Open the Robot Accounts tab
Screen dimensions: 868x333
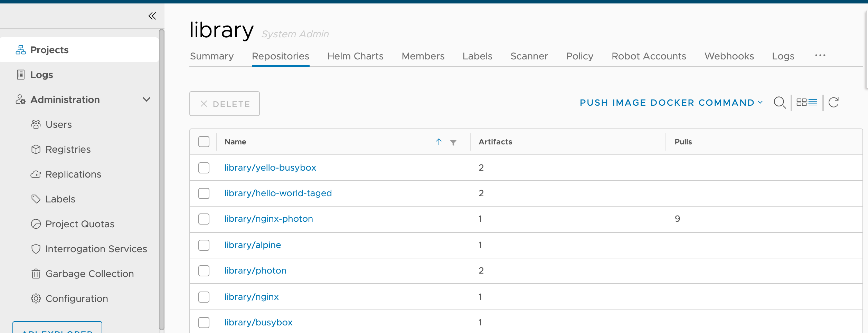pyautogui.click(x=649, y=56)
